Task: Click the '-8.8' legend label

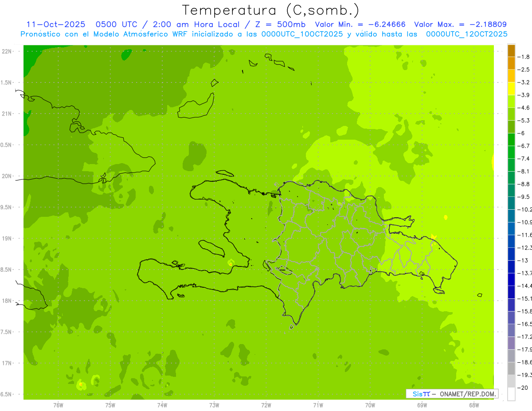Action: coord(524,184)
